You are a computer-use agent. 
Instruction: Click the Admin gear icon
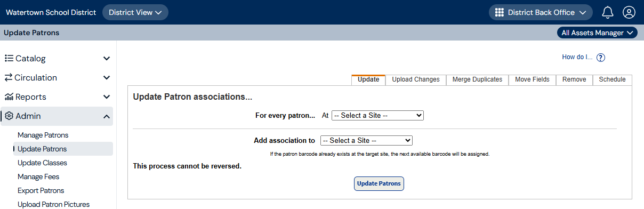9,116
